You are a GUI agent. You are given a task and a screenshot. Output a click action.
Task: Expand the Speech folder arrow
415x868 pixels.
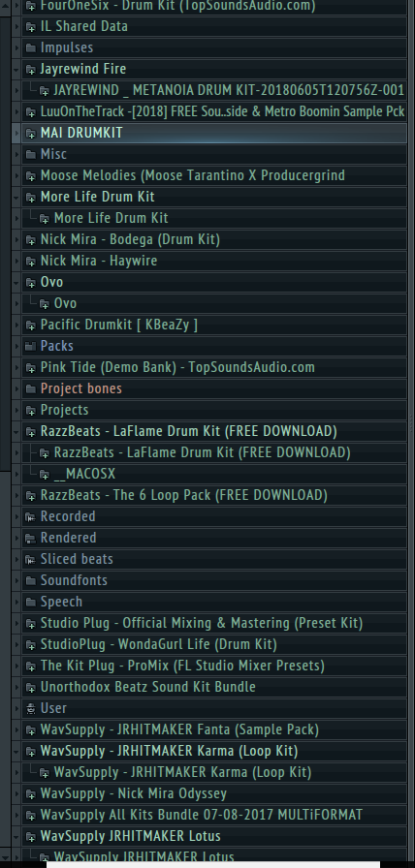16,602
